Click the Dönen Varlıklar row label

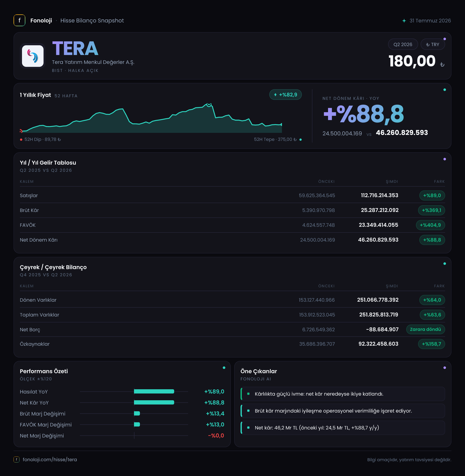coord(38,300)
